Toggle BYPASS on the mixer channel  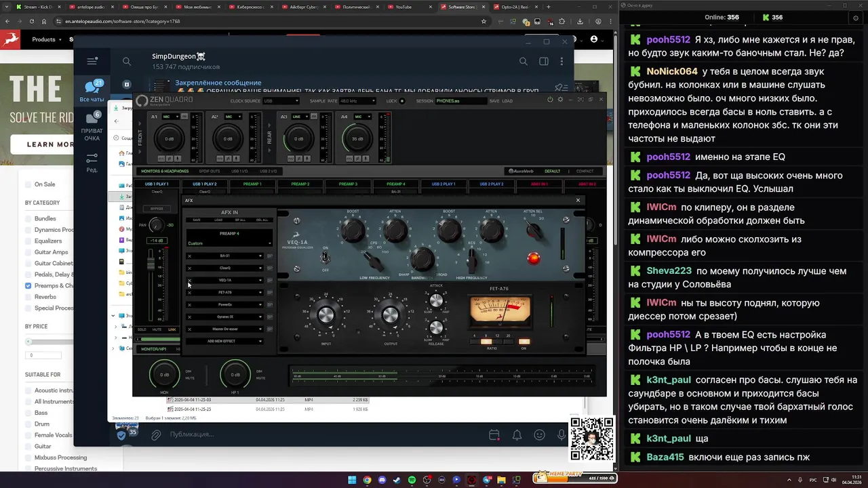point(157,209)
